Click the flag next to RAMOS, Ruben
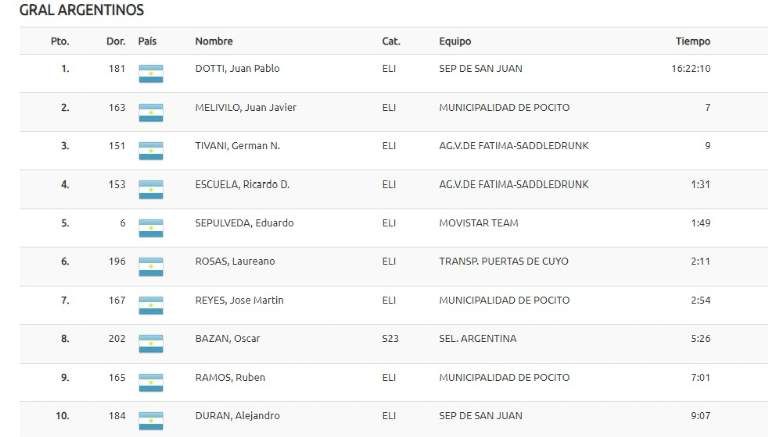768x437 pixels. click(x=150, y=381)
